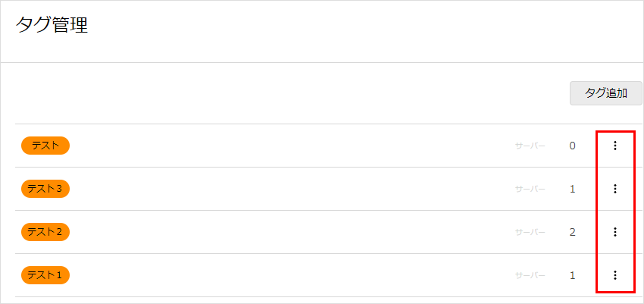The width and height of the screenshot is (644, 304).
Task: Click server count 2 in テスト2 row
Action: point(573,232)
